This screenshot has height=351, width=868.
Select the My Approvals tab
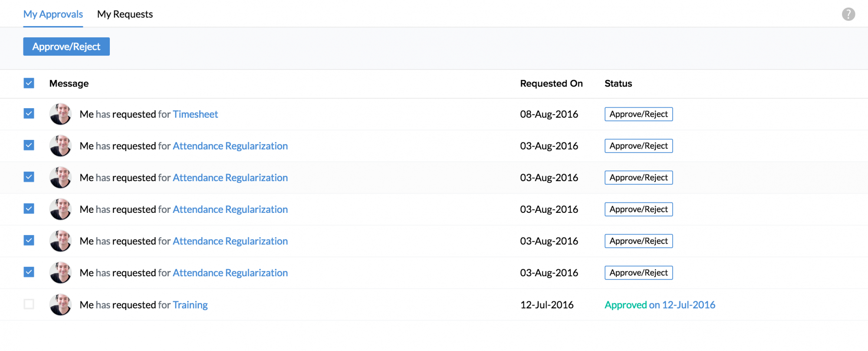(x=53, y=14)
